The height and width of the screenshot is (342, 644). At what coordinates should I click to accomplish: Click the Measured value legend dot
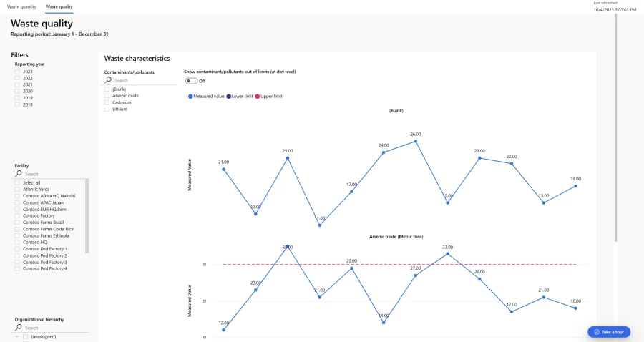point(190,96)
